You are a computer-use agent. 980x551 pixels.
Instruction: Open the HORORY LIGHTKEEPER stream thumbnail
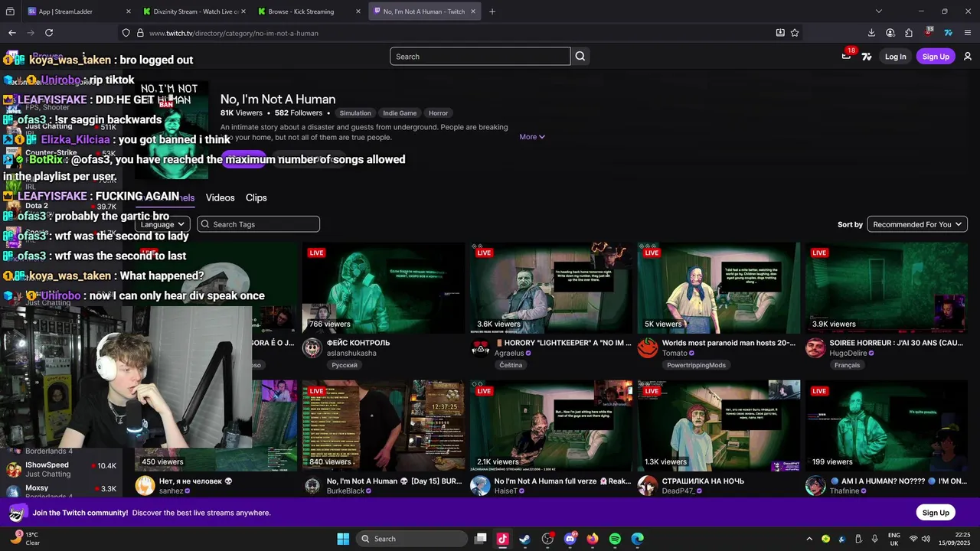pyautogui.click(x=551, y=288)
